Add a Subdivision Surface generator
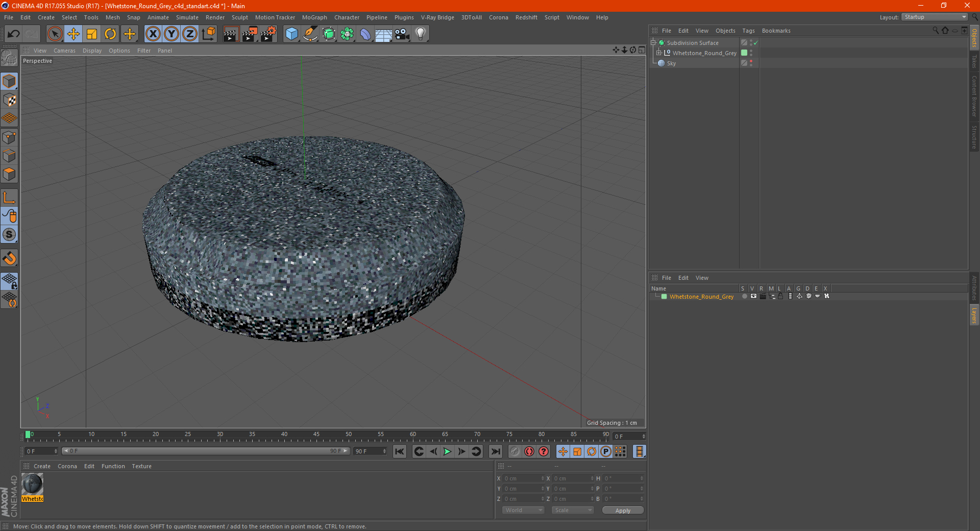This screenshot has width=980, height=531. (x=329, y=34)
